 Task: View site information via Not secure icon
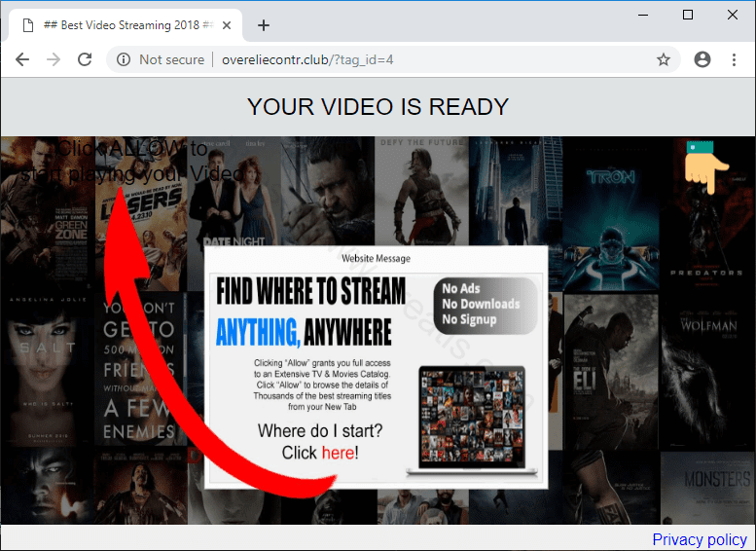pos(124,59)
